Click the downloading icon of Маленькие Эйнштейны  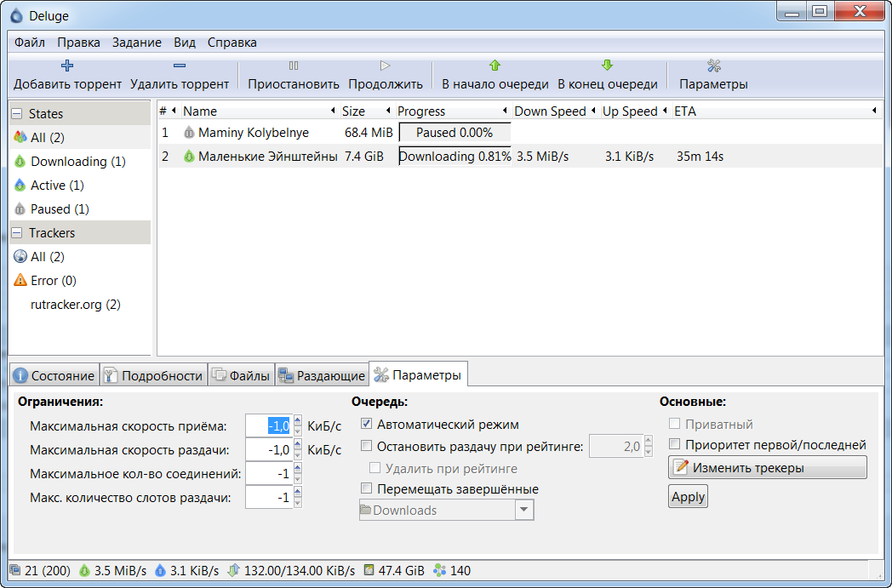tap(189, 156)
